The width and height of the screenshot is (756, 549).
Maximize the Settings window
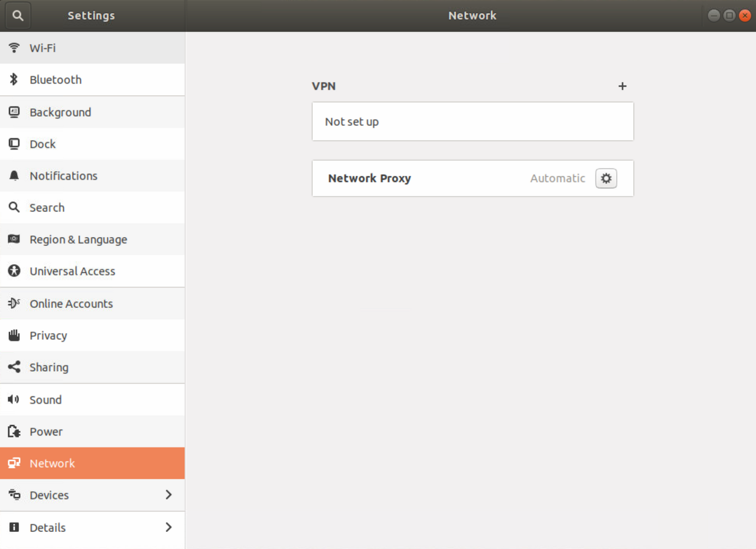(729, 16)
